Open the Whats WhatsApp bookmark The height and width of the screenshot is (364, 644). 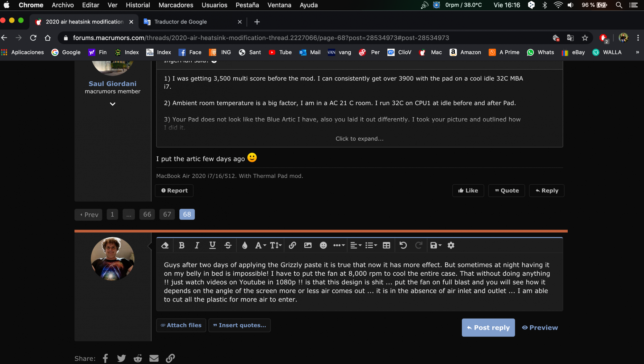coord(540,52)
